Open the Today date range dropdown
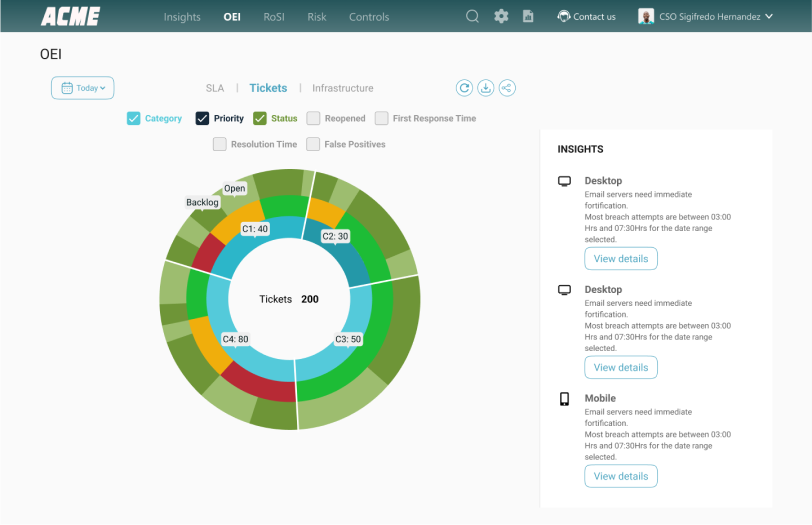Viewport: 812px width, 525px height. [83, 88]
